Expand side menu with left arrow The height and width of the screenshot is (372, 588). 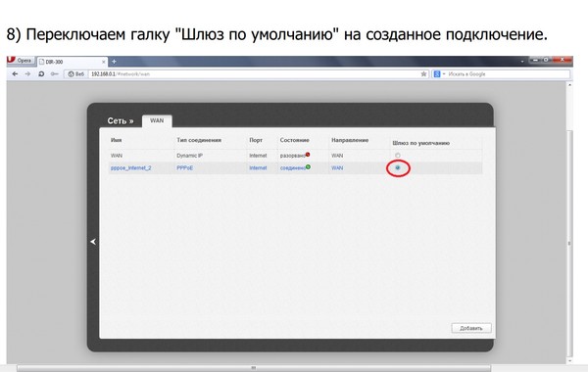93,242
